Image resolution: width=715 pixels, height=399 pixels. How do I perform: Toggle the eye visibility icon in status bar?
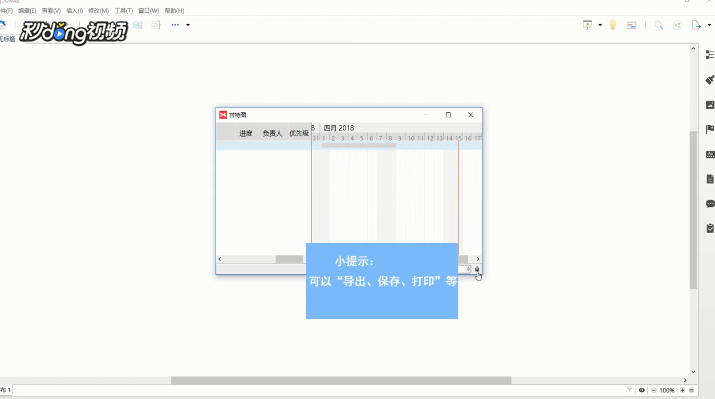coord(642,390)
